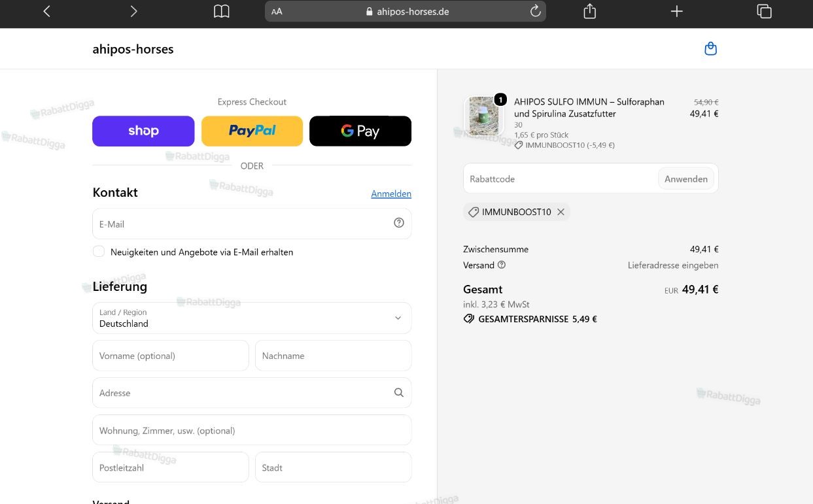This screenshot has width=813, height=504.
Task: Open the share sheet icon
Action: [x=589, y=11]
